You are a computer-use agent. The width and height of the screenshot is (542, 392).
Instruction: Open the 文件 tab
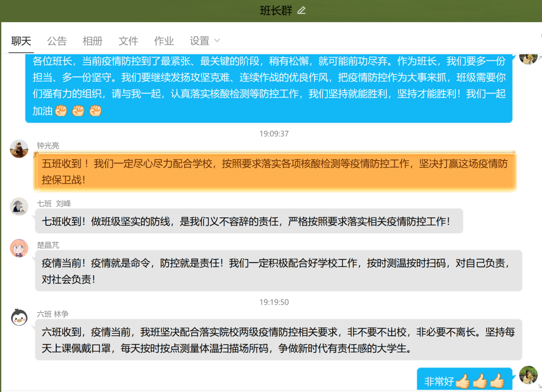click(128, 41)
